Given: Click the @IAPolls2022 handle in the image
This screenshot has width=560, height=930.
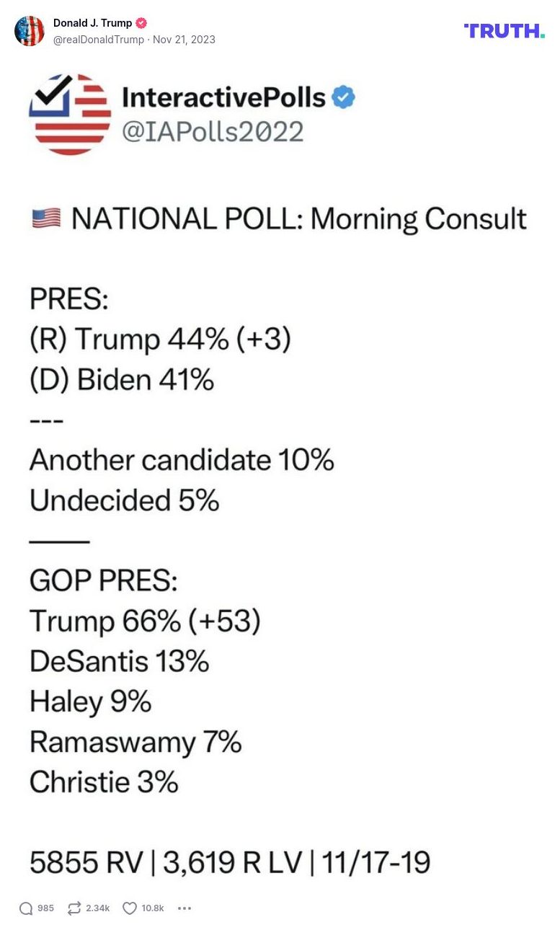Looking at the screenshot, I should [x=213, y=132].
